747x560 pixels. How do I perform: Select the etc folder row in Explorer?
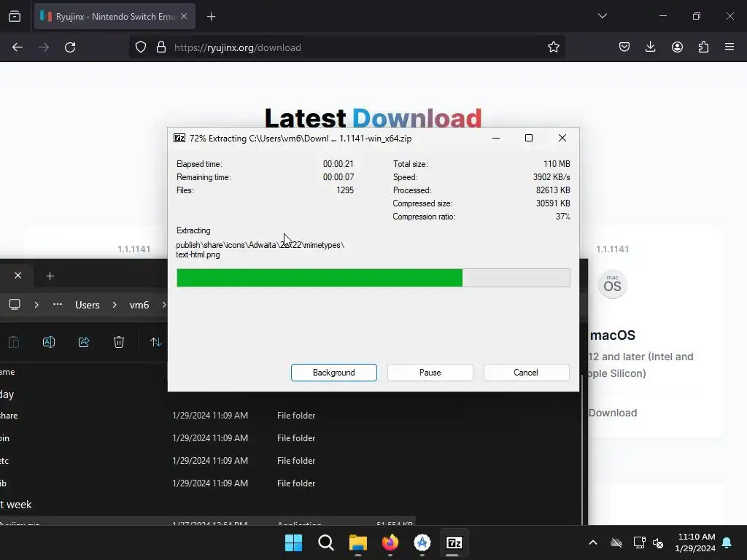(x=208, y=461)
